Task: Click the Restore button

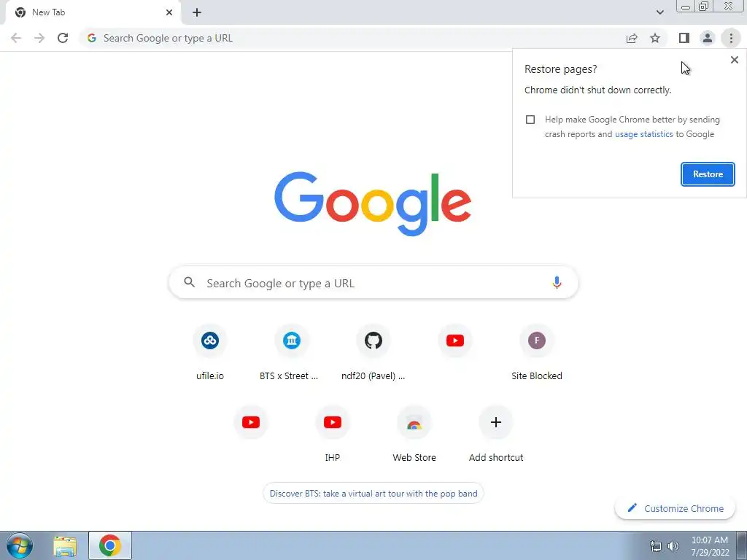Action: click(708, 174)
